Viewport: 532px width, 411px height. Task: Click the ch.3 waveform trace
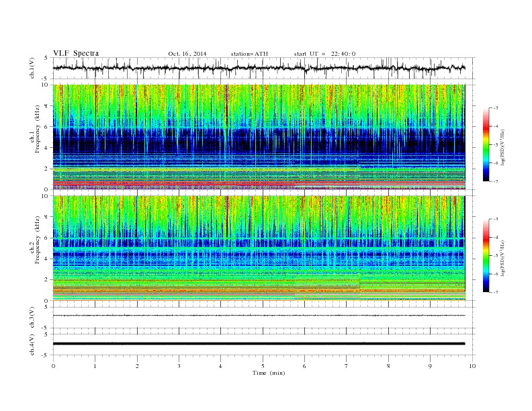pyautogui.click(x=259, y=316)
